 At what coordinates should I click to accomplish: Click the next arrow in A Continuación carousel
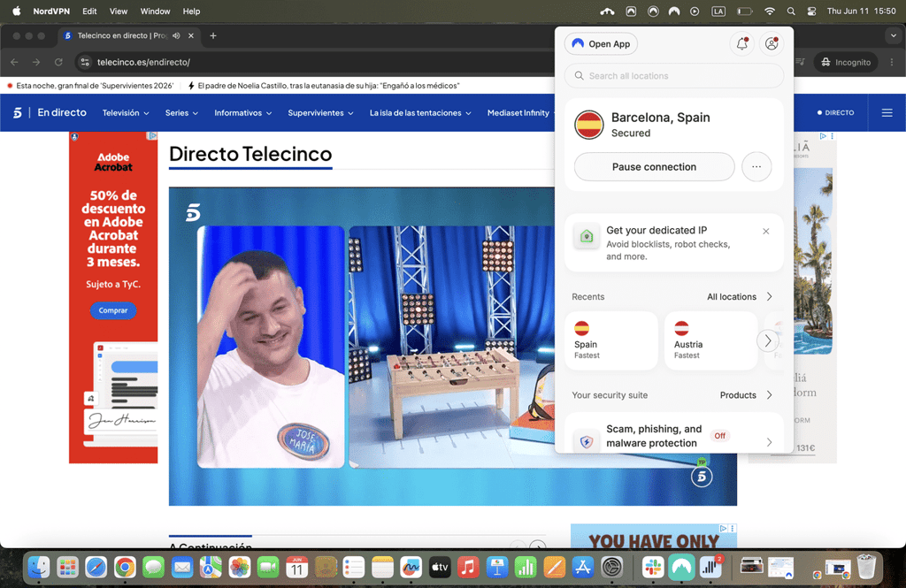coord(538,545)
